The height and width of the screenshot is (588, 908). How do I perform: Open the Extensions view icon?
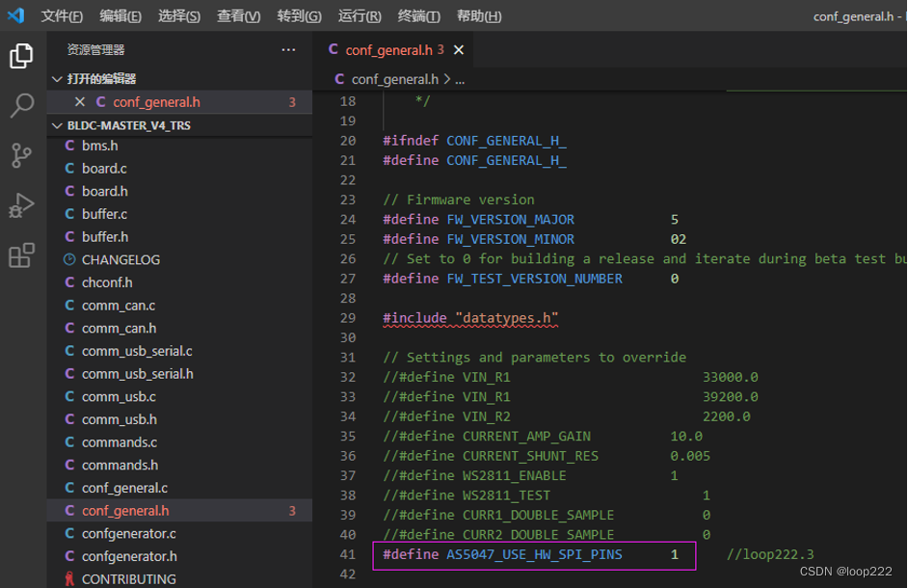tap(21, 255)
